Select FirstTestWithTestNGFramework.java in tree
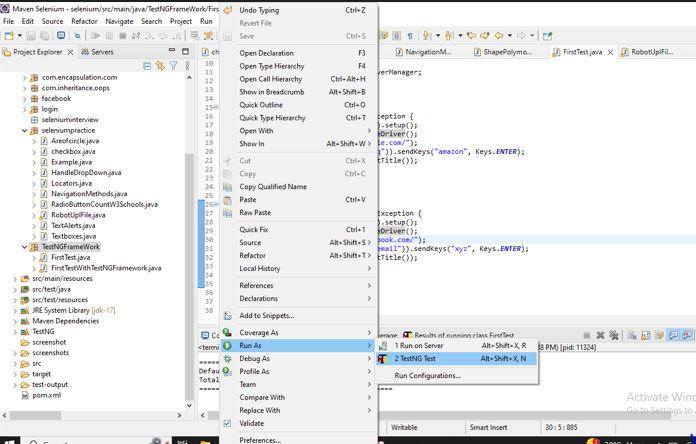Screen dimensions: 696x444 pyautogui.click(x=106, y=268)
